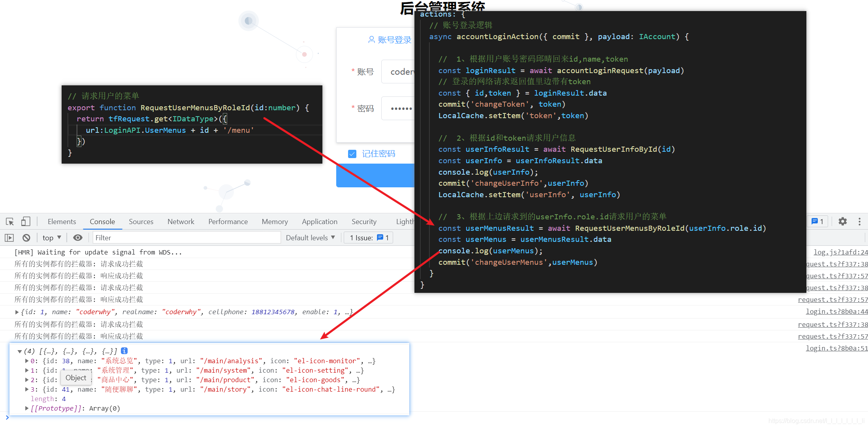Click the 1 Issue button
The image size is (868, 428).
point(369,238)
